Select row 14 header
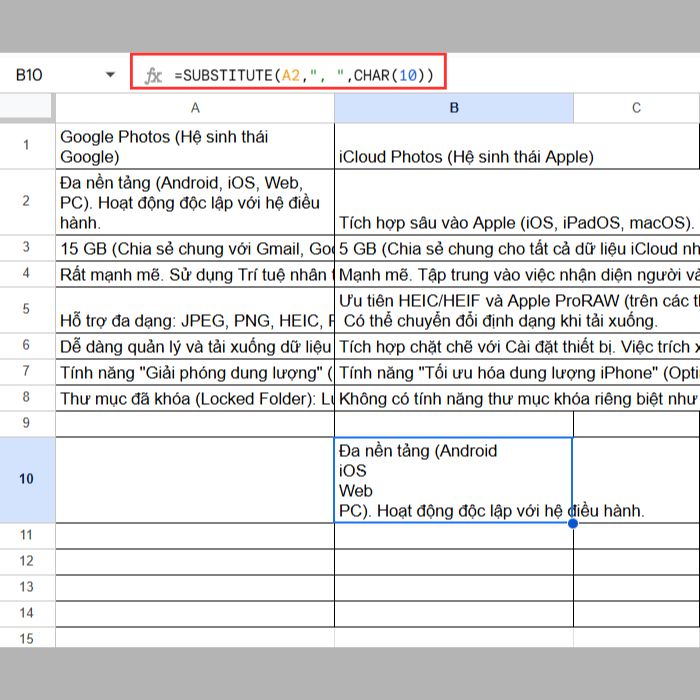Image resolution: width=700 pixels, height=700 pixels. 27,613
